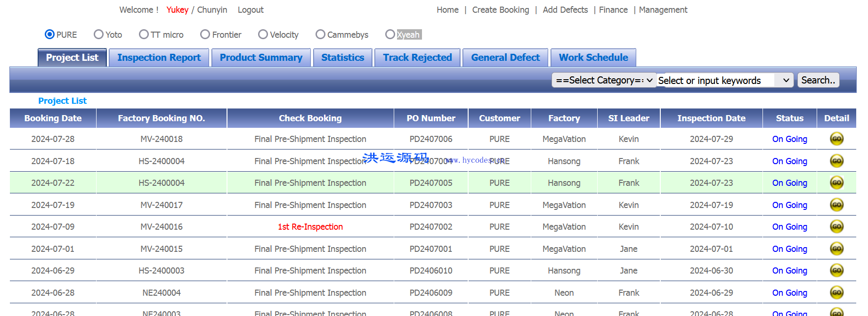Select the Yoto radio button
The image size is (868, 316).
point(98,34)
